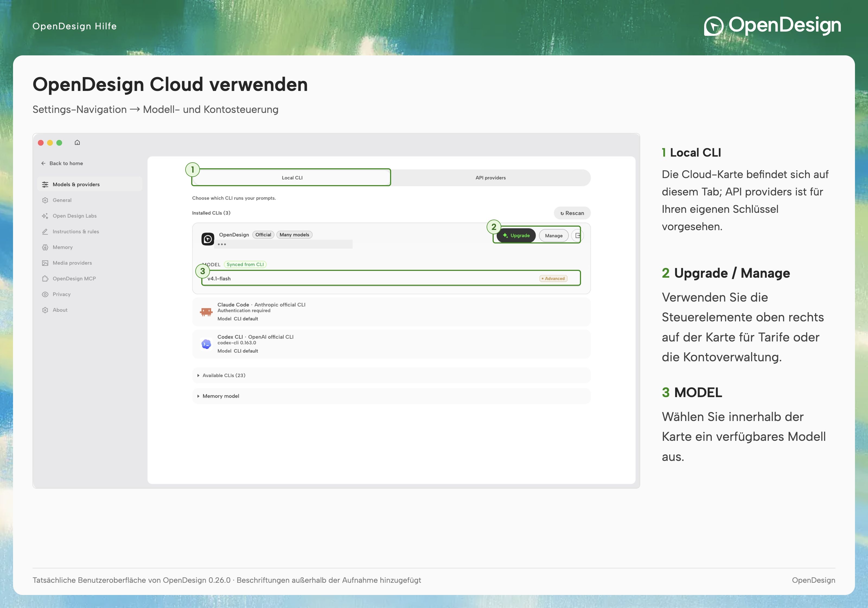Click the Upgrade button

click(516, 235)
